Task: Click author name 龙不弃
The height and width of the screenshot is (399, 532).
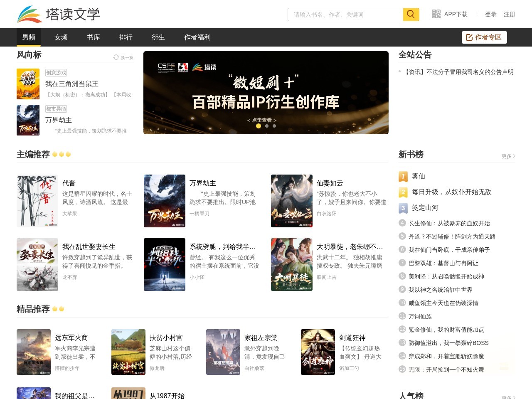Action: [x=70, y=277]
